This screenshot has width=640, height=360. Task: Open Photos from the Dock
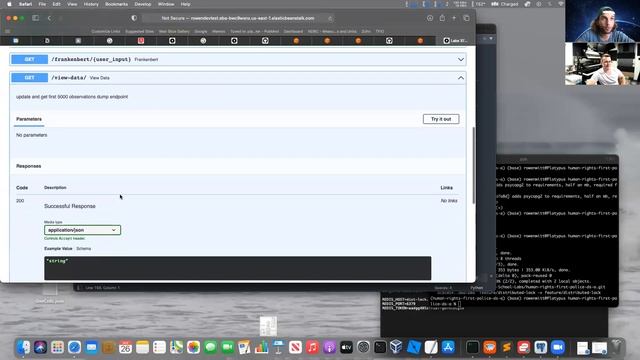coord(193,347)
